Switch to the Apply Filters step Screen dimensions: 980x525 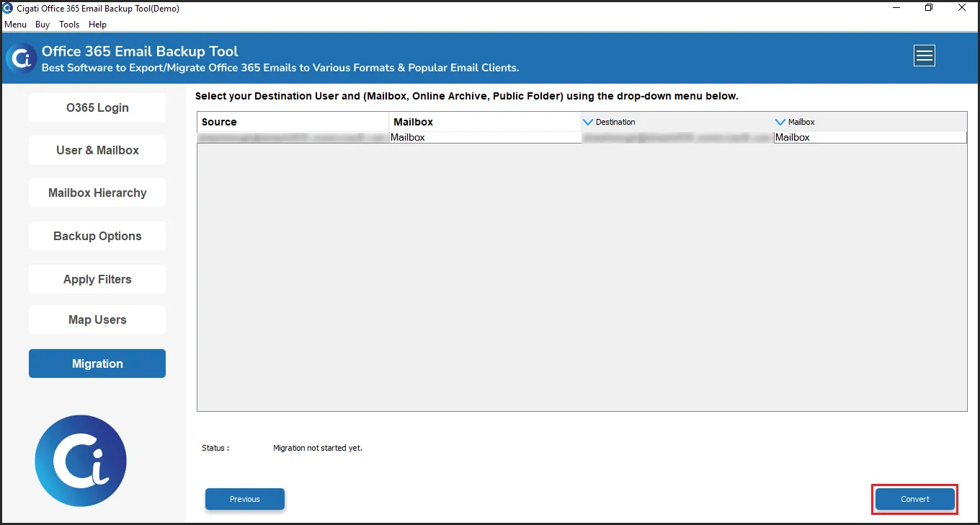click(97, 279)
